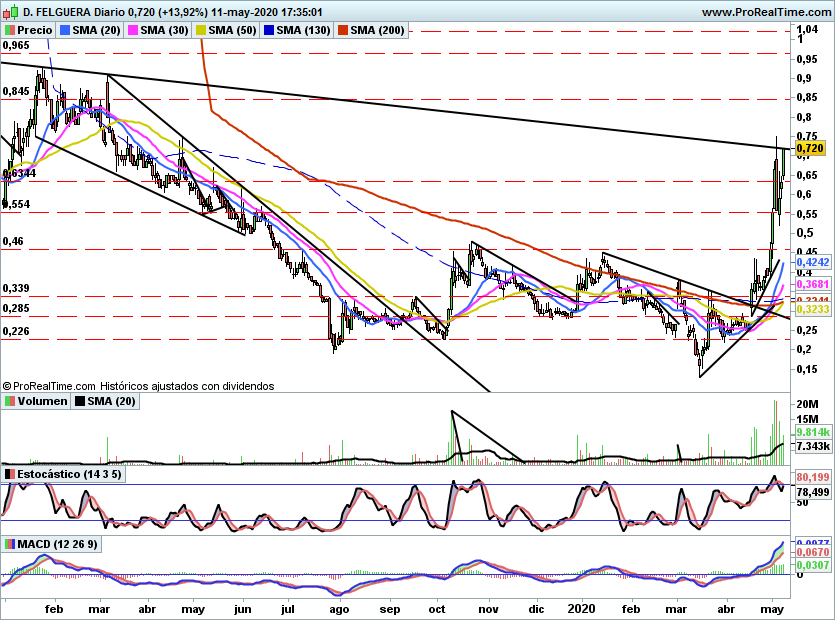
Task: Click the Volumen bar icon
Action: [10, 401]
